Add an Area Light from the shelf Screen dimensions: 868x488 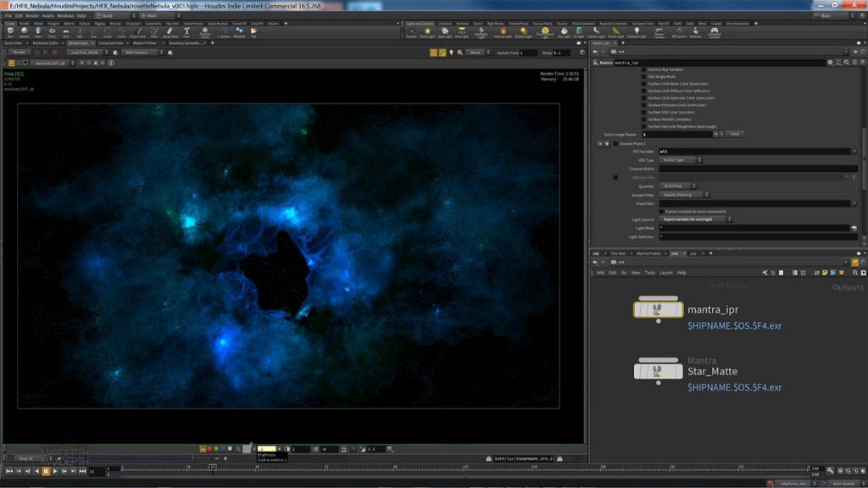point(461,33)
